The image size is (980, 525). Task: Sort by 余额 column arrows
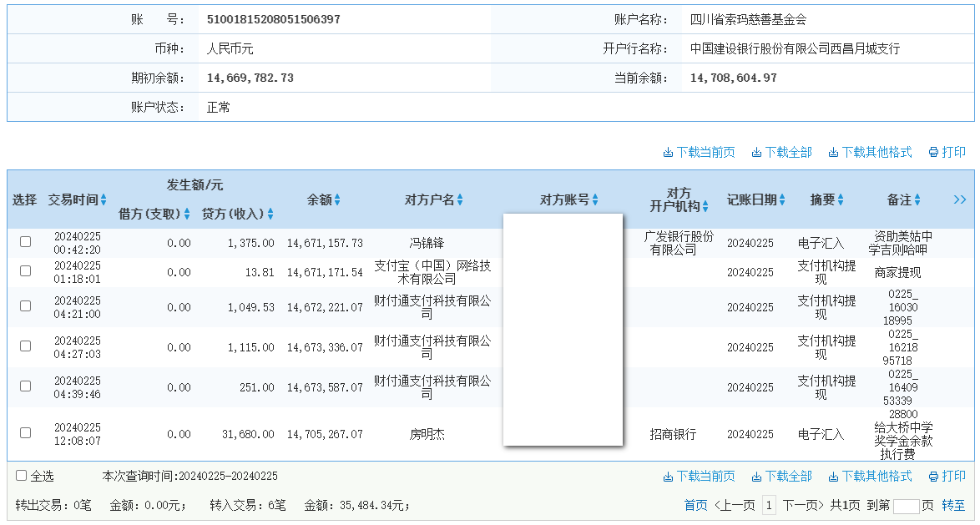(337, 200)
